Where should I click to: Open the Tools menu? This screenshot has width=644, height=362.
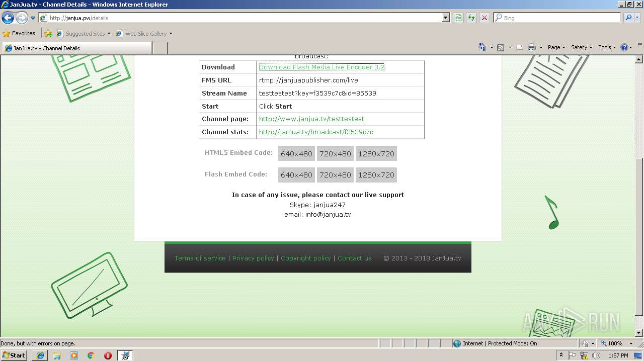[x=607, y=47]
